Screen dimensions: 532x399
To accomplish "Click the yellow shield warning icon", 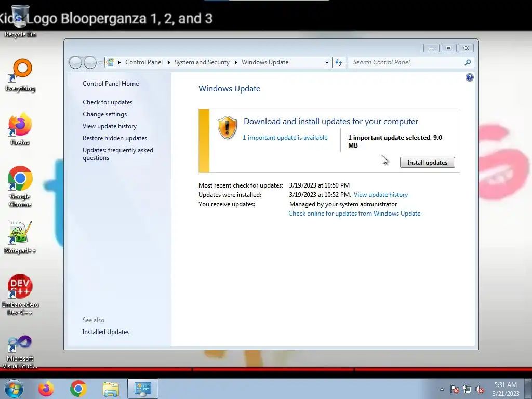I will coord(227,128).
